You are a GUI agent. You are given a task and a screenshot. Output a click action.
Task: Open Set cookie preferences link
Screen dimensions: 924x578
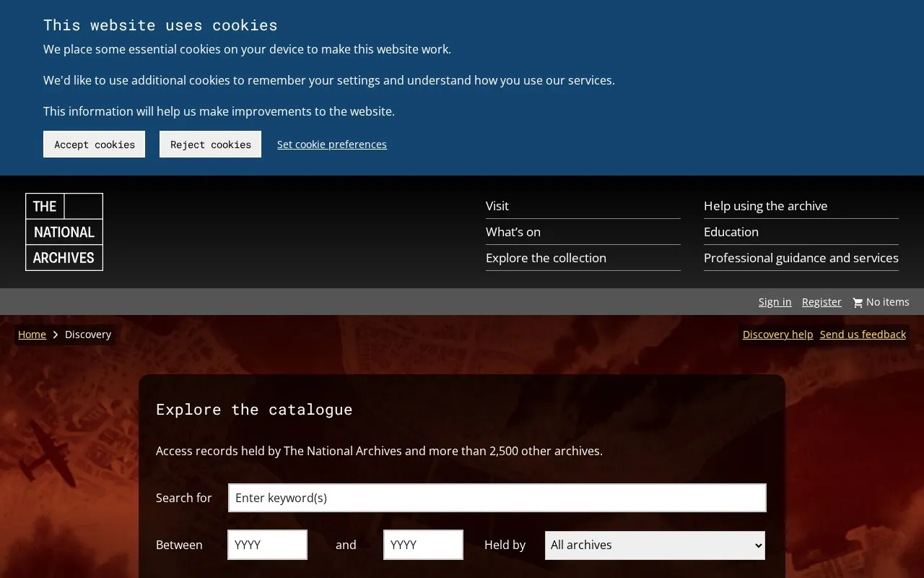[x=332, y=144]
